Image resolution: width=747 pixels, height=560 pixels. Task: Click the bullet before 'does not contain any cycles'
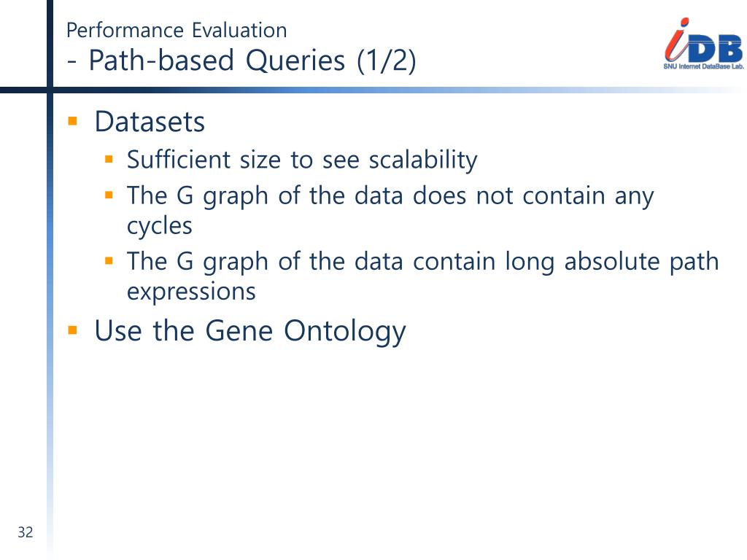109,195
